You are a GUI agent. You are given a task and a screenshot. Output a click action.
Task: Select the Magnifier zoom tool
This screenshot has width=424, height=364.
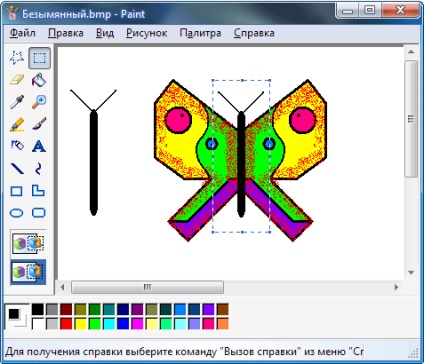[39, 102]
